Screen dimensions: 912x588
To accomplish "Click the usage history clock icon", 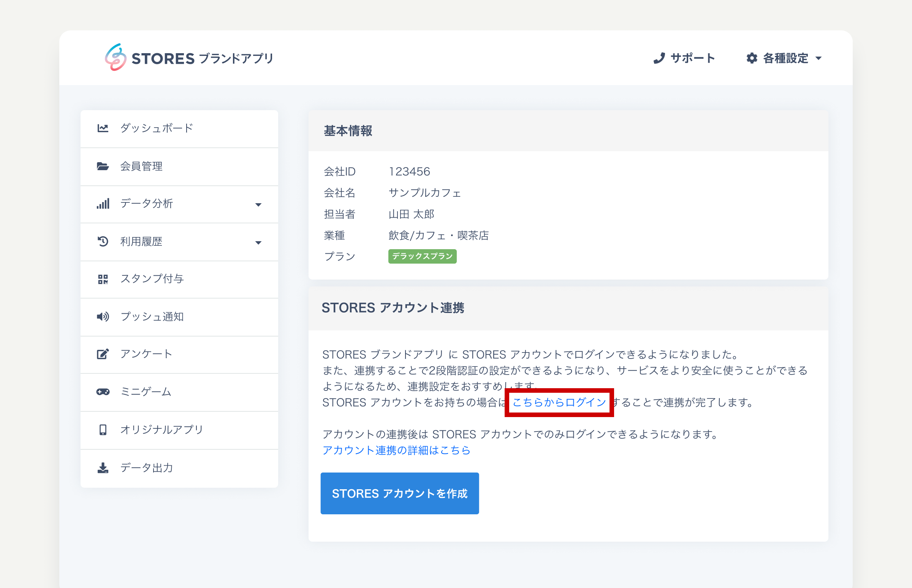I will pos(103,241).
